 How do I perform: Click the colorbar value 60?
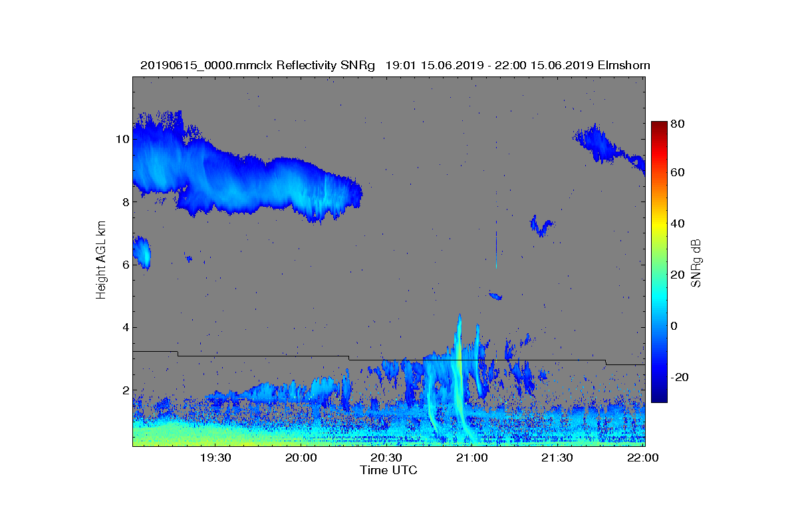click(x=678, y=173)
